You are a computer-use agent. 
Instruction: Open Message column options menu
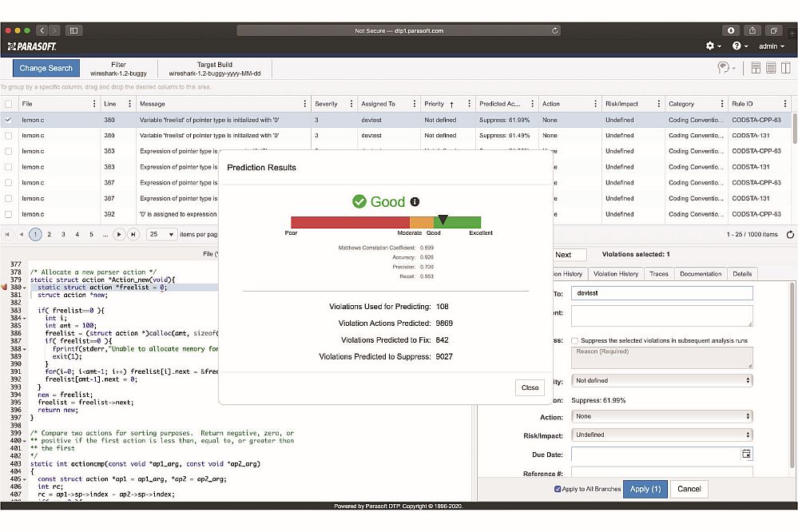[x=305, y=104]
